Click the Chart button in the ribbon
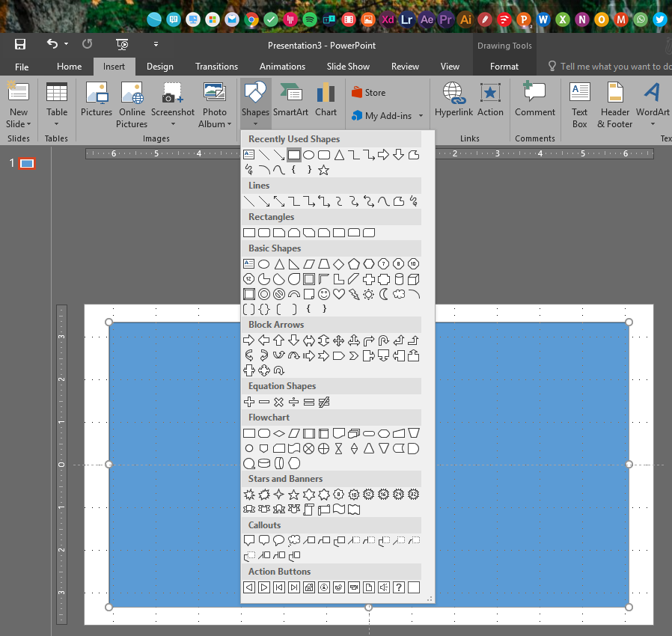Screen dimensions: 672x636 click(326, 100)
